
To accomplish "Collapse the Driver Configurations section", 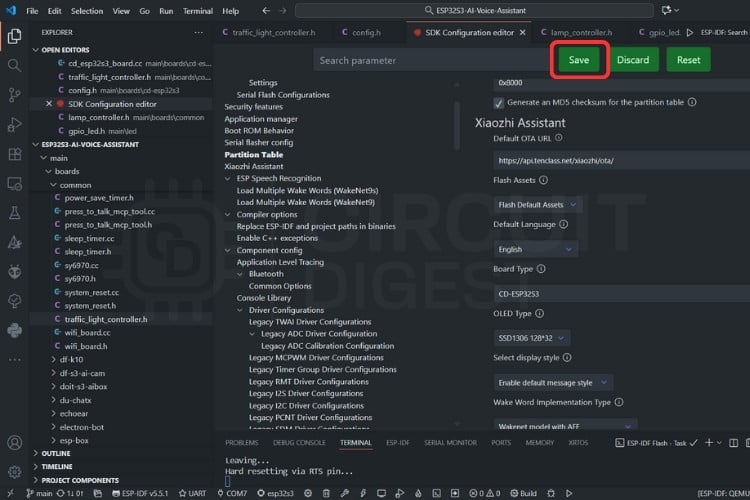I will pyautogui.click(x=240, y=311).
